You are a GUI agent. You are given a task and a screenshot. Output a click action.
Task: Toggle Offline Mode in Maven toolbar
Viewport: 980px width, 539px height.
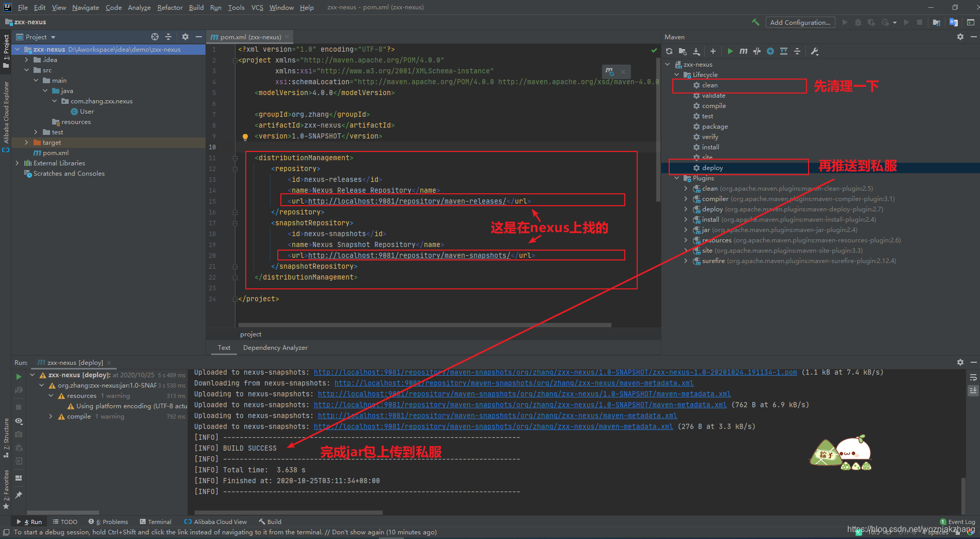click(757, 51)
